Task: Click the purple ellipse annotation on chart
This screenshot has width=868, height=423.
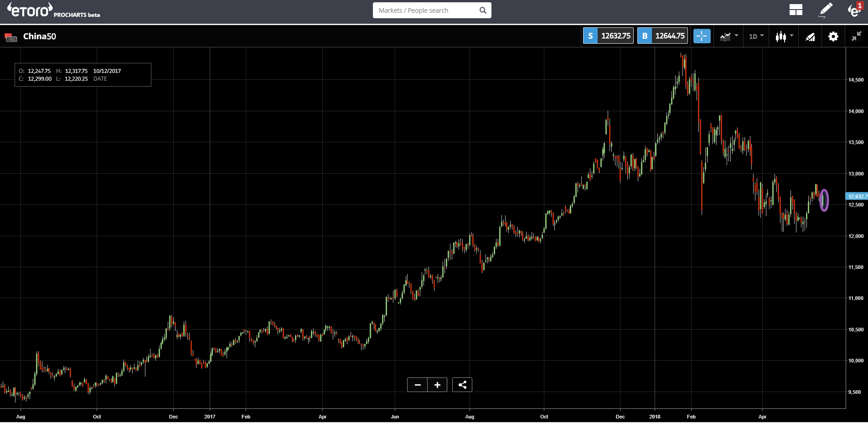Action: point(824,201)
